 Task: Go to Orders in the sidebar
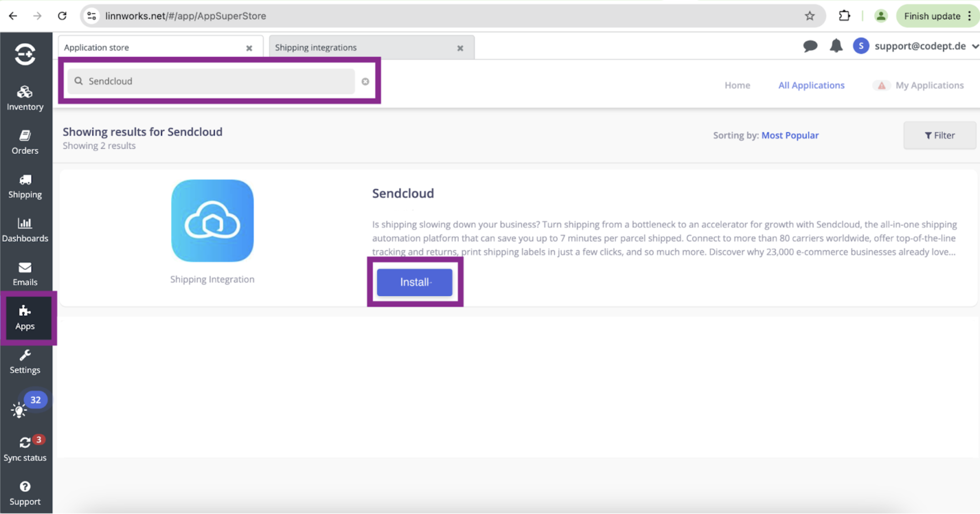(25, 142)
